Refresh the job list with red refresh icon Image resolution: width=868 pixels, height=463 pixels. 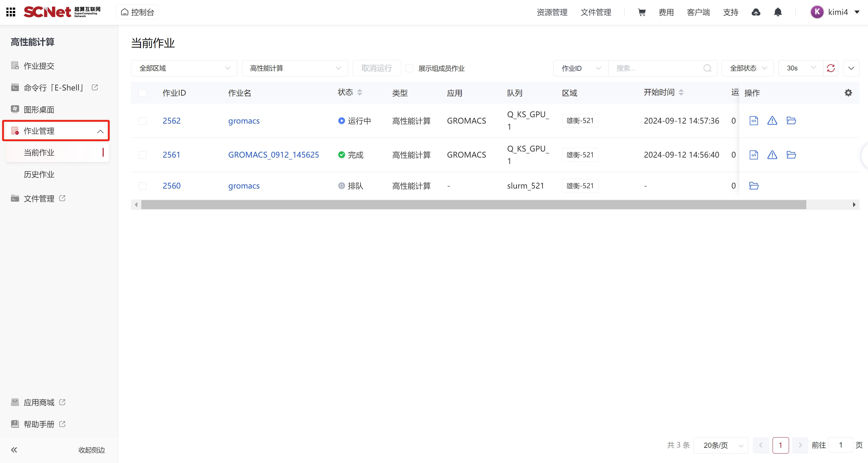831,68
